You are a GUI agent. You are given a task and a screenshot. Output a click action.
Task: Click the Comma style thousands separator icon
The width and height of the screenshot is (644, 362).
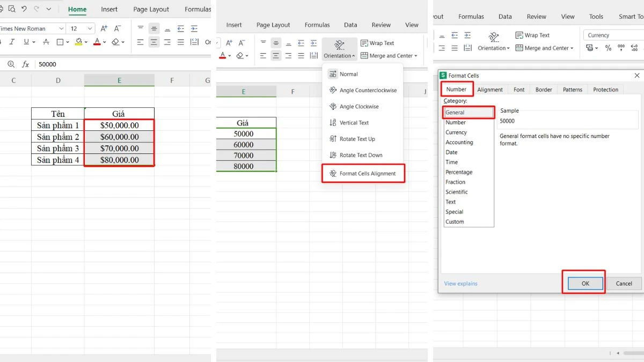[621, 47]
